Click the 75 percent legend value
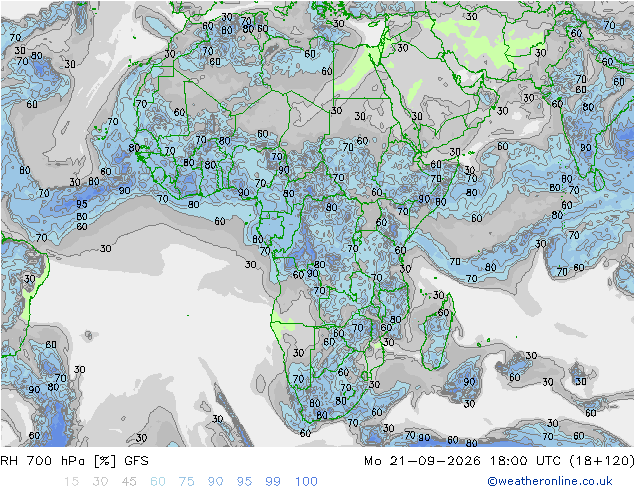The height and width of the screenshot is (490, 634). [186, 481]
